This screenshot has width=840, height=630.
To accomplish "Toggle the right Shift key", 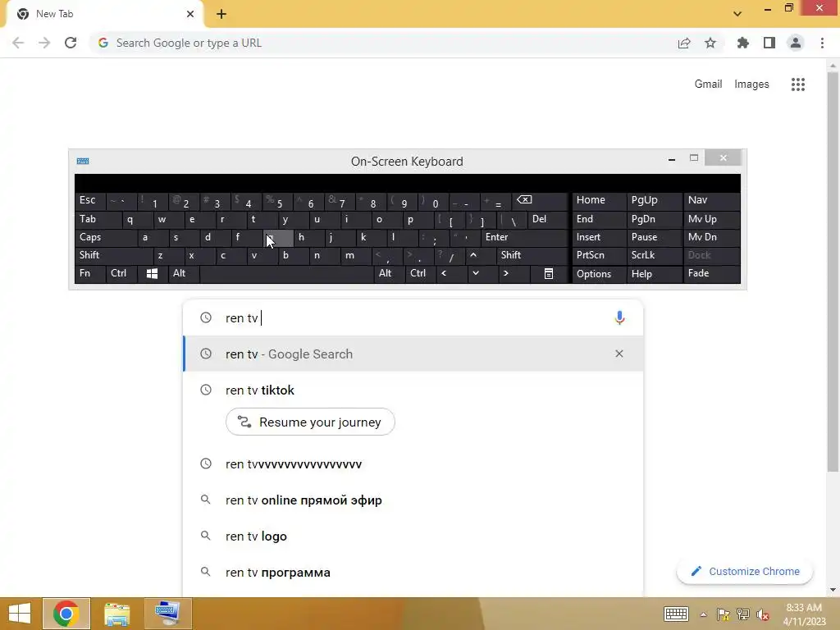I will pyautogui.click(x=532, y=256).
